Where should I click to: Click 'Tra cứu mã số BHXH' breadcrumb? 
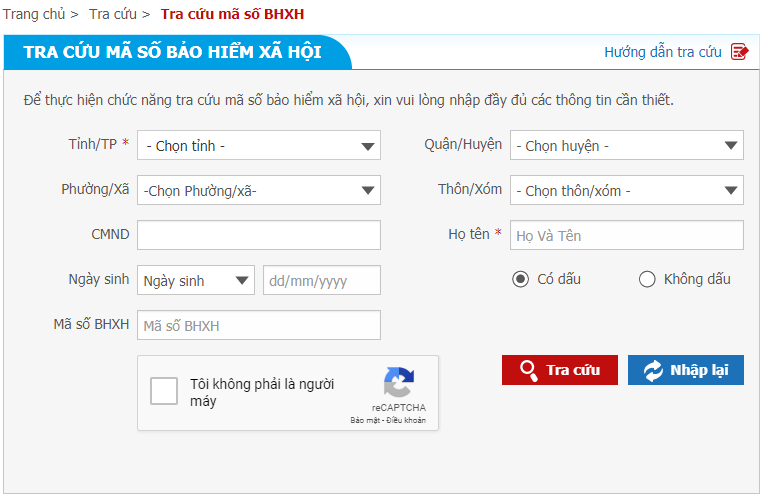coord(232,14)
